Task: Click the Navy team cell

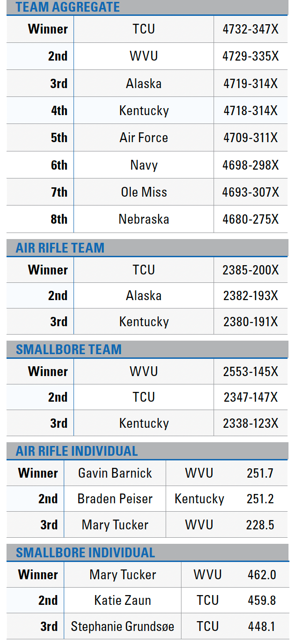Action: click(x=144, y=165)
